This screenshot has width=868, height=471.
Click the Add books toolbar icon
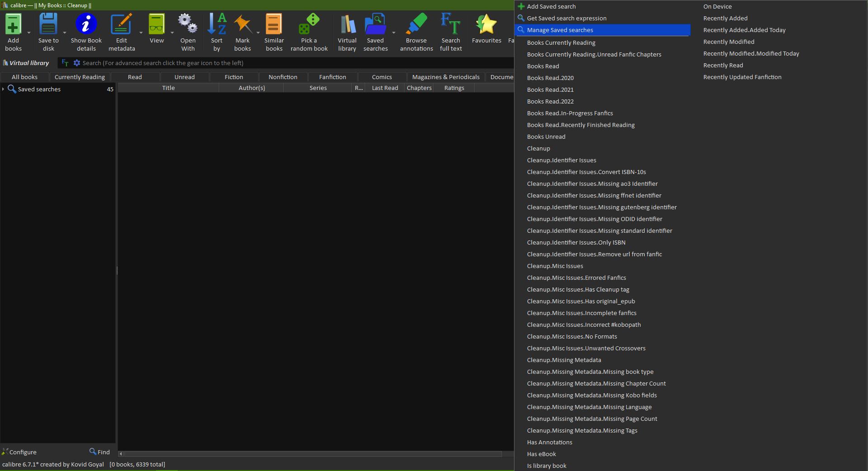pyautogui.click(x=13, y=24)
